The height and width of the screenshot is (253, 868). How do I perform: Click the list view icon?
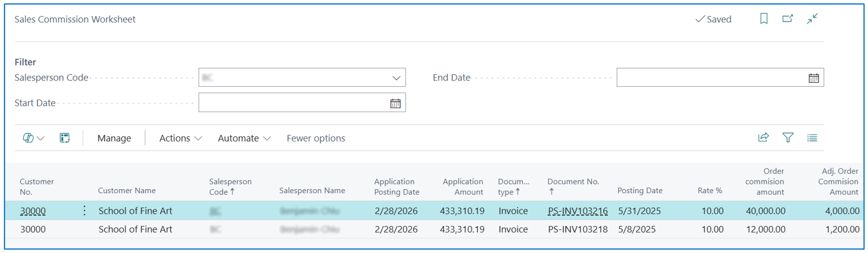coord(812,137)
